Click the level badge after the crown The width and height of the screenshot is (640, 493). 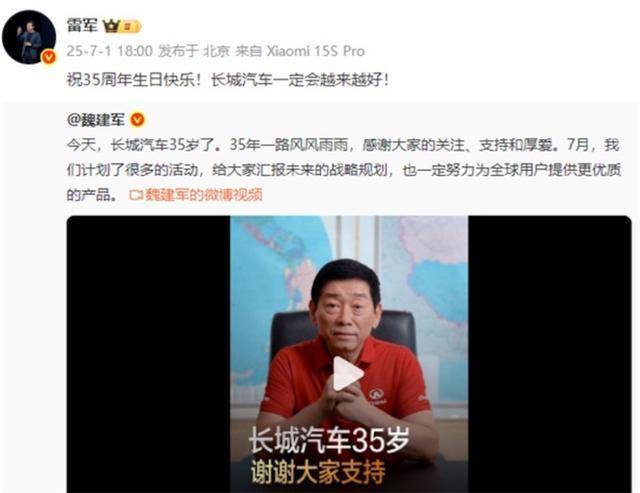pos(131,27)
